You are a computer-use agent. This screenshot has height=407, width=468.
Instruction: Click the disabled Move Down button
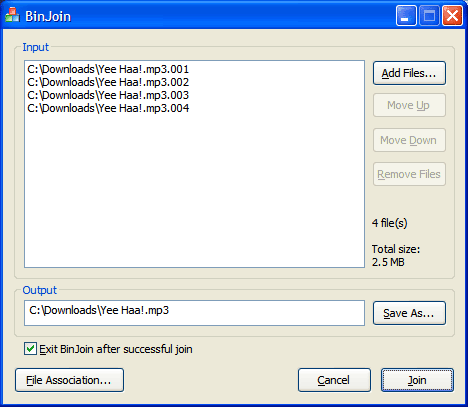[409, 140]
